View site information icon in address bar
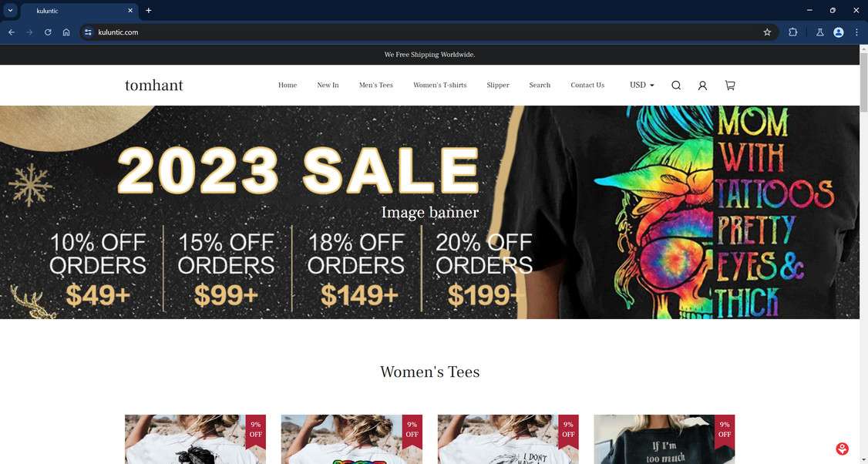Image resolution: width=868 pixels, height=464 pixels. [88, 32]
